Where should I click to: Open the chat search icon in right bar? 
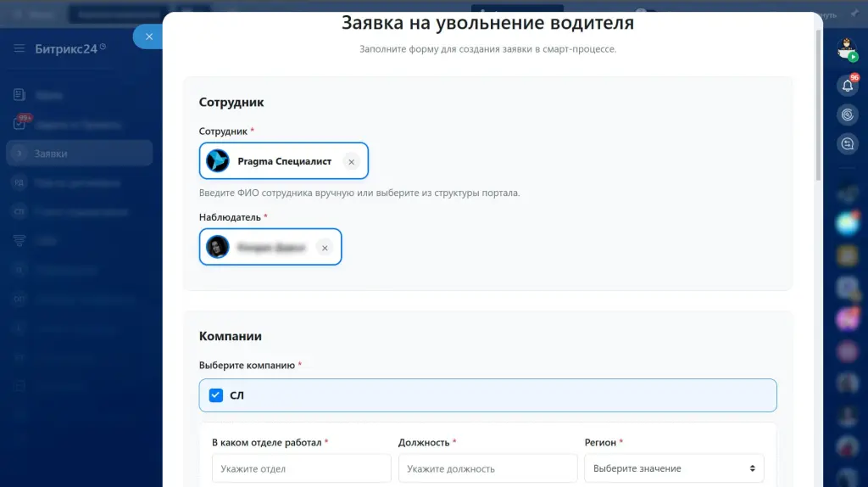pos(848,144)
